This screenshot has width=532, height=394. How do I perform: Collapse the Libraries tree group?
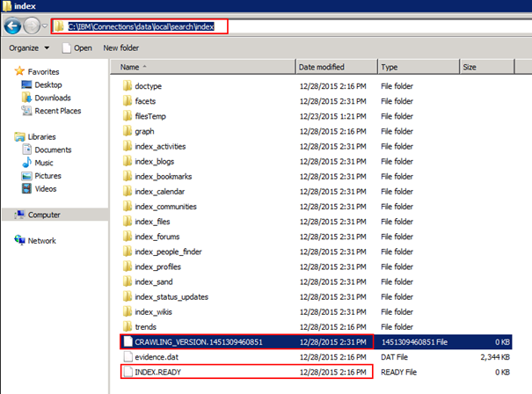(x=9, y=136)
